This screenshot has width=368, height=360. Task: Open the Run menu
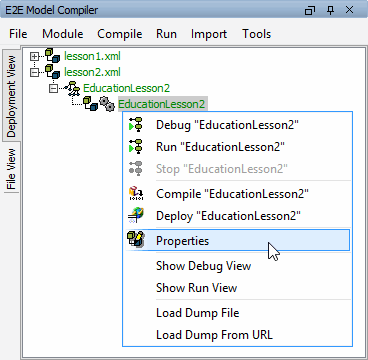[x=166, y=34]
